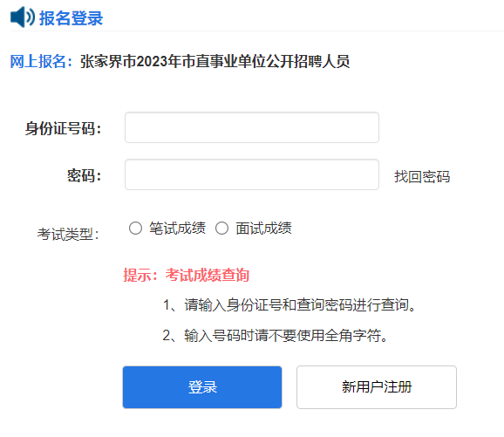Click the 张家界市2023年市直事业单位公开招聘人员 title

click(215, 61)
